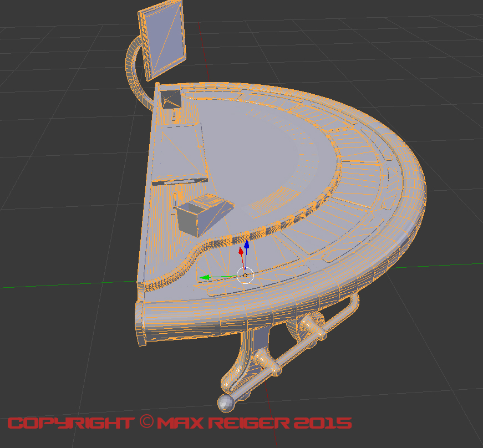Click the red X-axis gizmo arrow
The image size is (483, 448).
click(x=241, y=251)
